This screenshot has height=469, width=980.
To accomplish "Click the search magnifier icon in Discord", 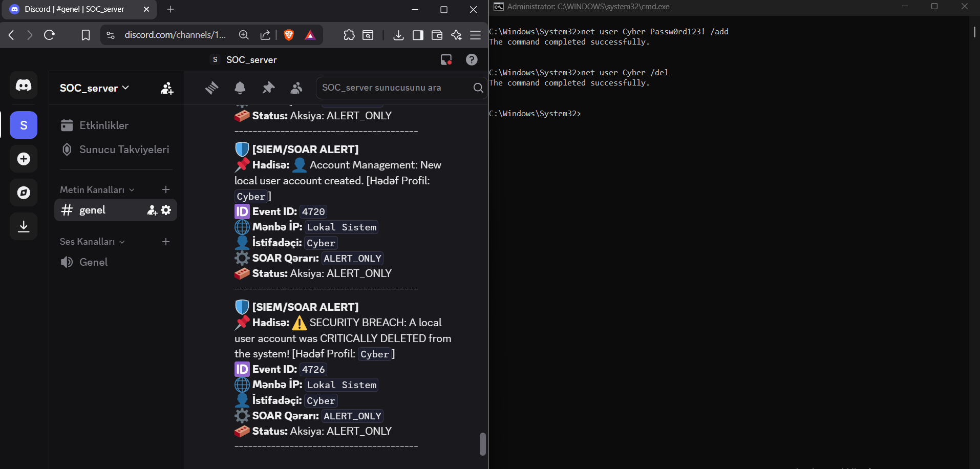I will [478, 88].
